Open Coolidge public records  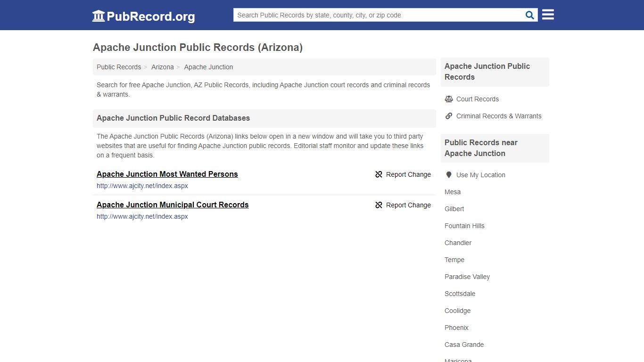coord(458,311)
